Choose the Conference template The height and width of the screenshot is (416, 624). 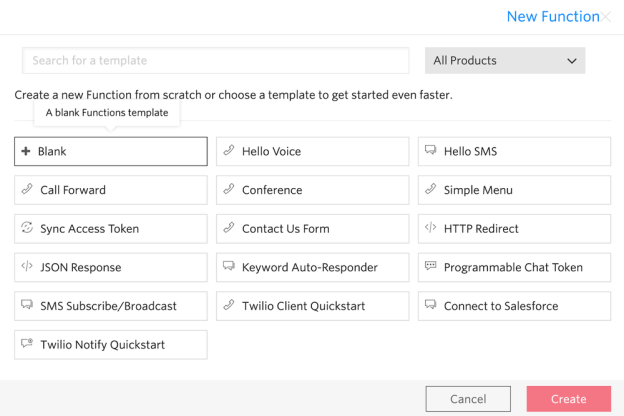click(x=312, y=190)
